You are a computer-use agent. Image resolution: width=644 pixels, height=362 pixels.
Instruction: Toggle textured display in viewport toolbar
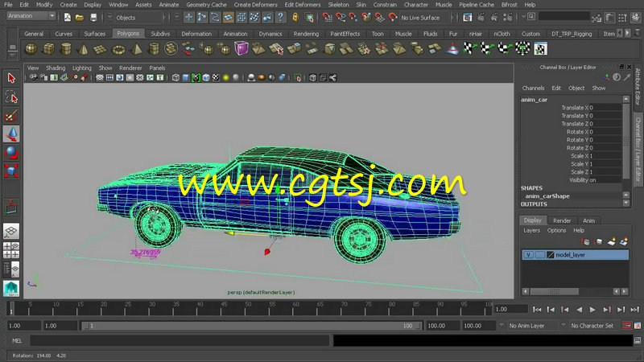coord(216,77)
